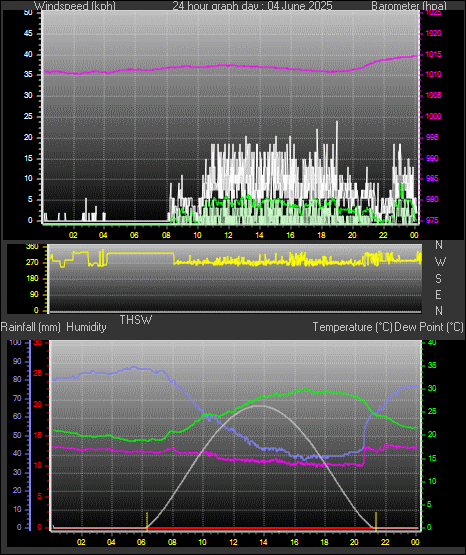Select the "Rainfall (mm)" legend label
Screen dimensions: 466x555
pos(31,327)
